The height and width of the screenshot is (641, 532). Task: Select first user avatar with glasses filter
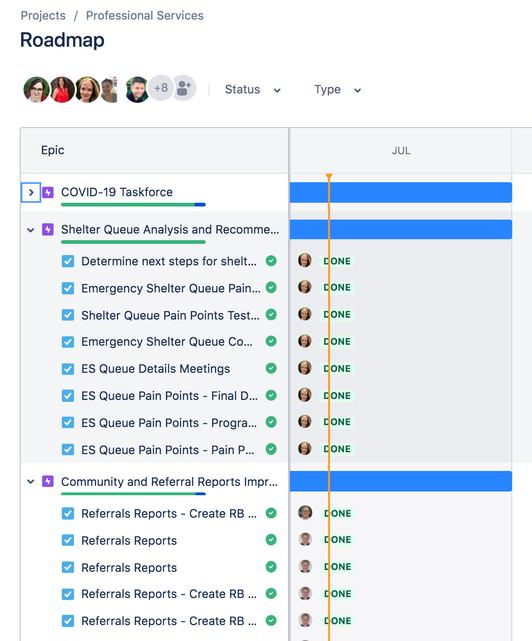[36, 89]
